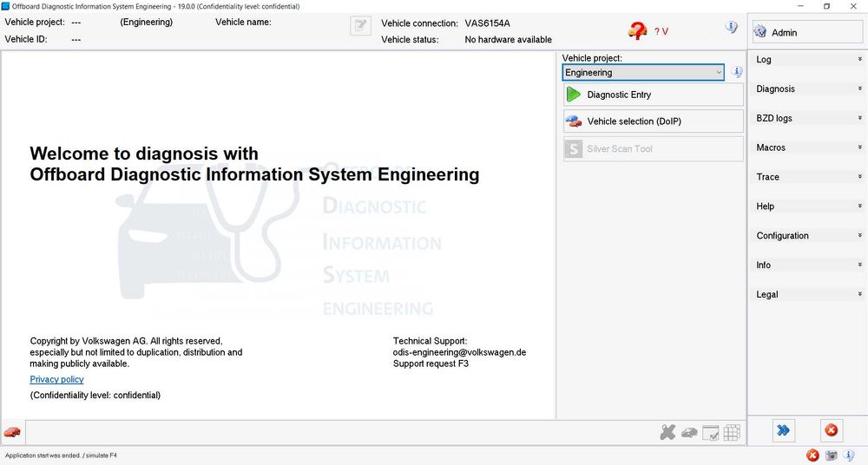Expand the Log section
The width and height of the screenshot is (868, 465).
click(x=808, y=59)
